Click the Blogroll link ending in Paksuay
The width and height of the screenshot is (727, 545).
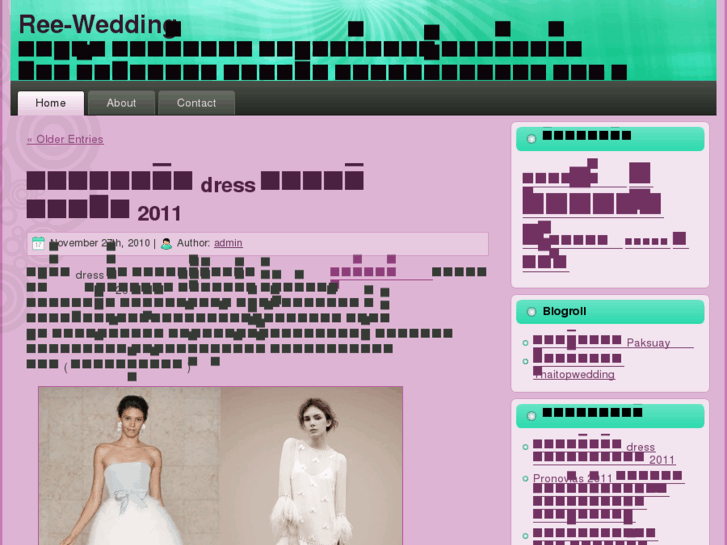[613, 342]
